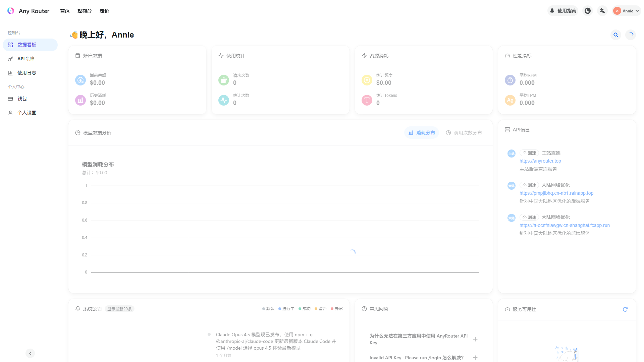This screenshot has width=644, height=362.
Task: Expand the Invalid API Key question
Action: (x=475, y=358)
